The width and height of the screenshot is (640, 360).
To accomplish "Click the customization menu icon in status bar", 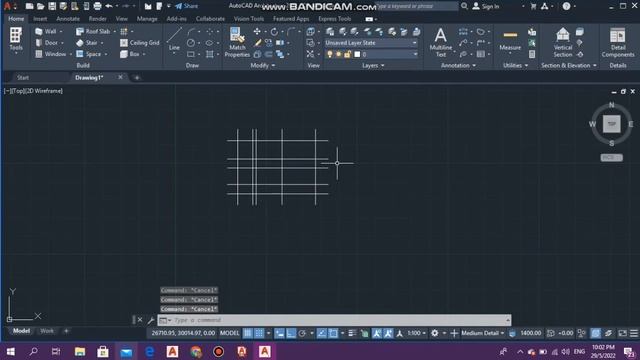I will (633, 333).
